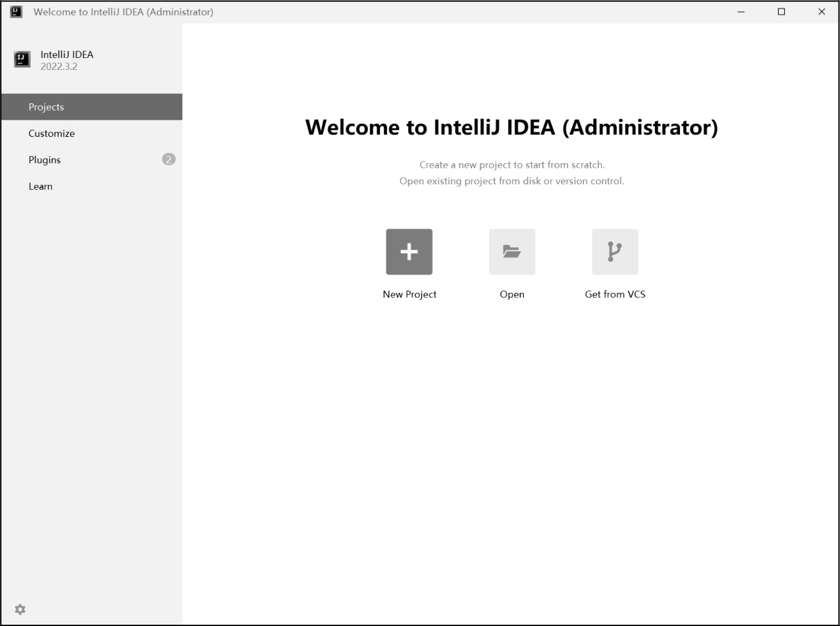Click the Welcome to IntelliJ IDEA heading
The image size is (840, 626).
click(x=512, y=127)
